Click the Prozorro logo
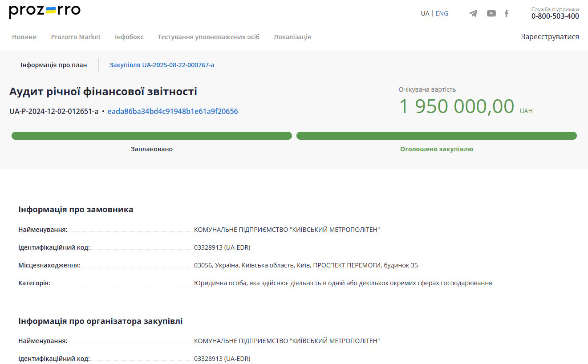This screenshot has width=588, height=364. coord(45,11)
